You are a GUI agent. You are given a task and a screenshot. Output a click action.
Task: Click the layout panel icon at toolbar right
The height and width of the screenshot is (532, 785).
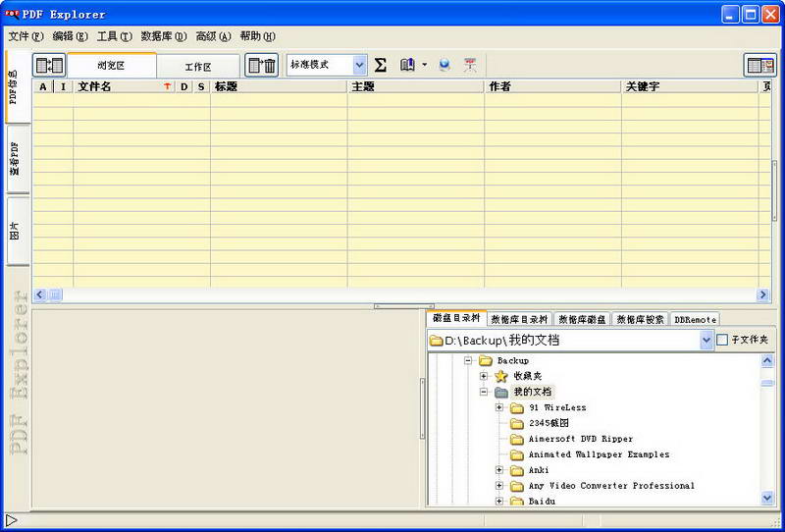(x=759, y=65)
